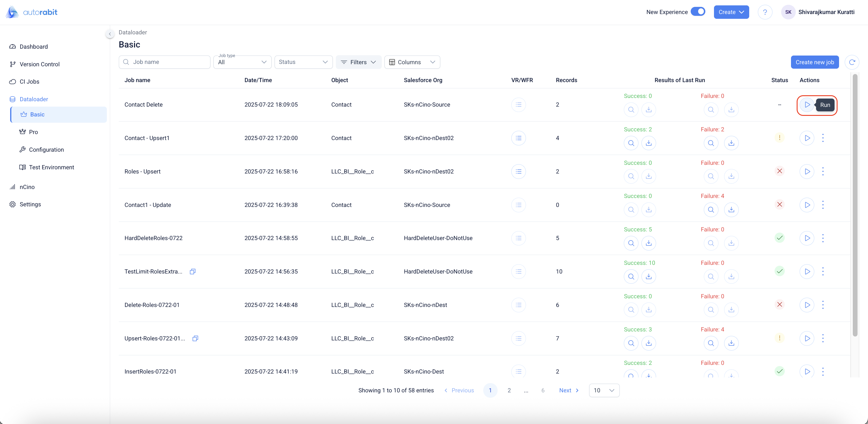Click the Job name search field

(x=165, y=62)
